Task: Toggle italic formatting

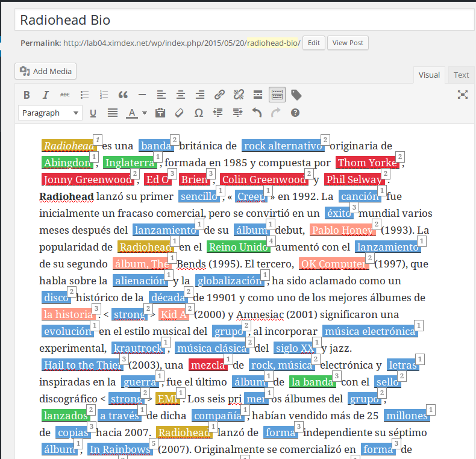Action: pos(46,95)
